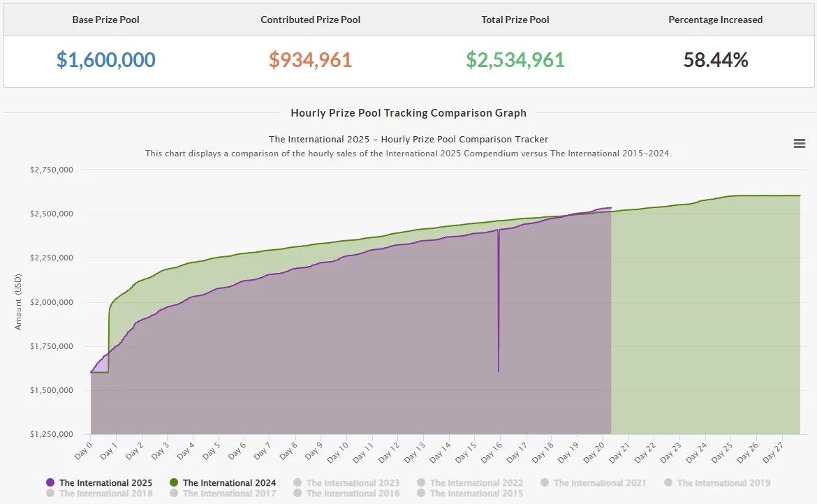This screenshot has height=504, width=817.
Task: Click the $2,500,000 y-axis label
Action: (52, 214)
